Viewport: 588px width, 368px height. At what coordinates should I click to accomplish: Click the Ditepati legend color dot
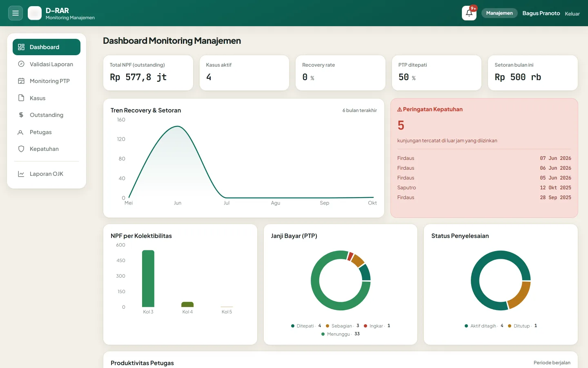(293, 326)
